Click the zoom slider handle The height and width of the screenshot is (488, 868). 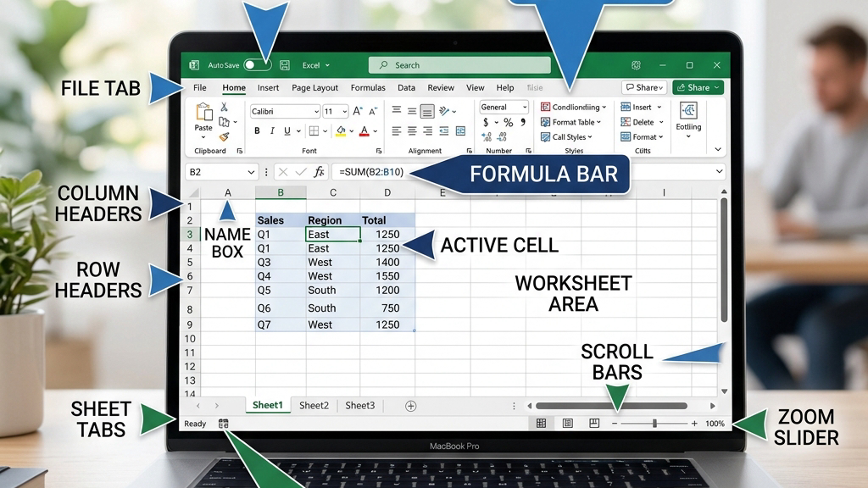coord(655,424)
